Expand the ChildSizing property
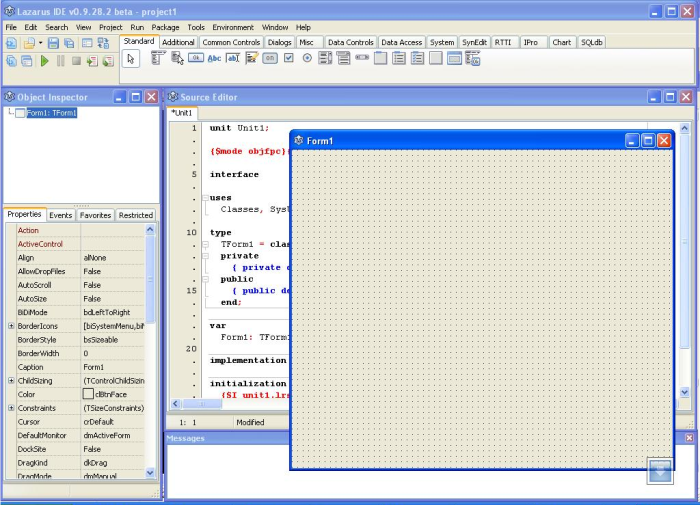Screen dimensions: 700x505 click(11, 381)
